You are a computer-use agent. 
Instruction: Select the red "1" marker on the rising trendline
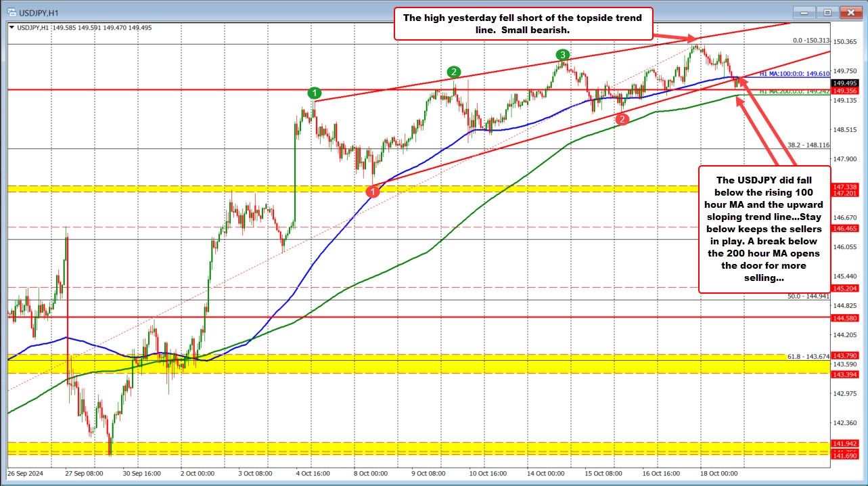click(373, 191)
